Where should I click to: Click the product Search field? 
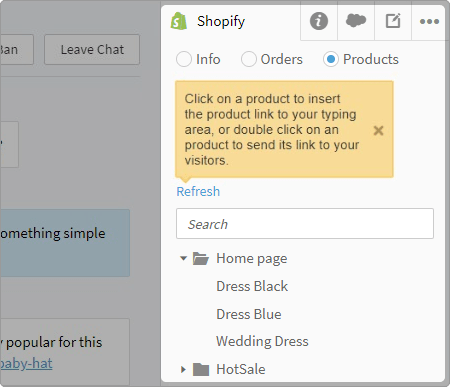pyautogui.click(x=305, y=224)
